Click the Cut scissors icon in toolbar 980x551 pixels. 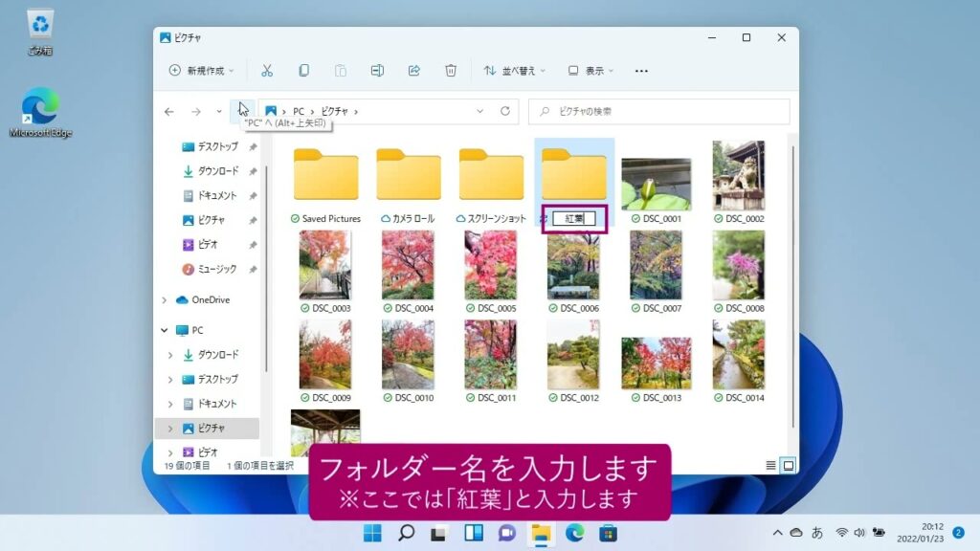(267, 71)
